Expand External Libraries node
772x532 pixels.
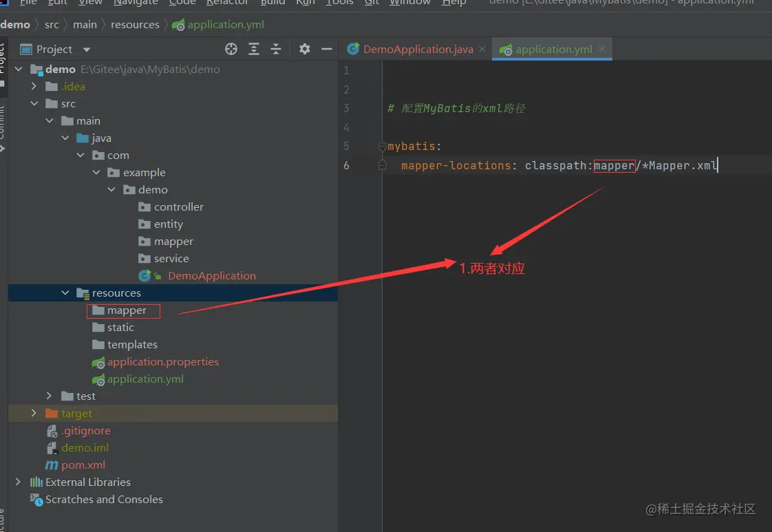[18, 482]
